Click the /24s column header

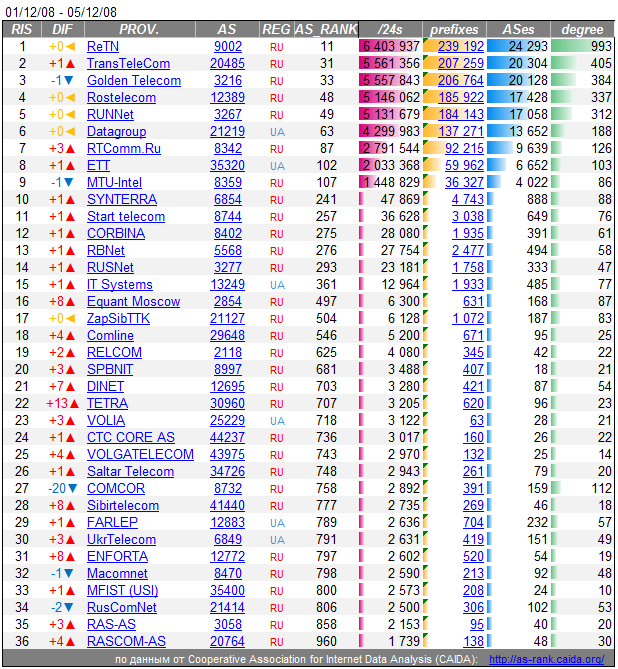[391, 29]
